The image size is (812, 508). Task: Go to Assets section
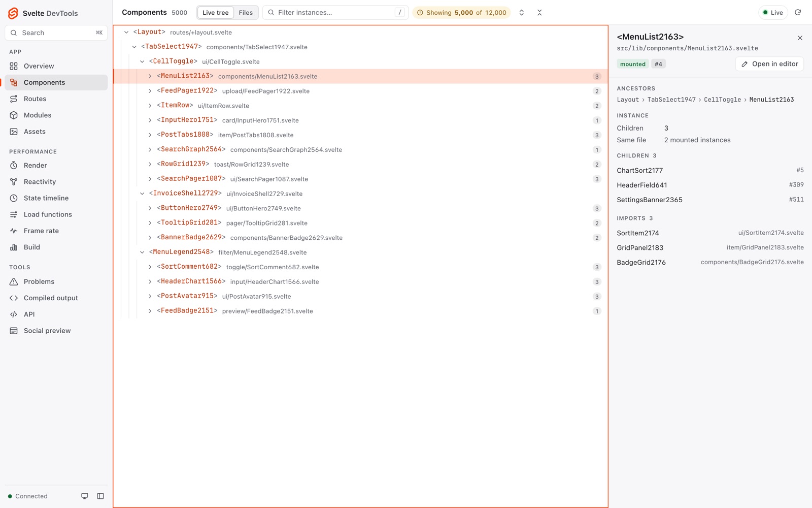click(x=56, y=132)
